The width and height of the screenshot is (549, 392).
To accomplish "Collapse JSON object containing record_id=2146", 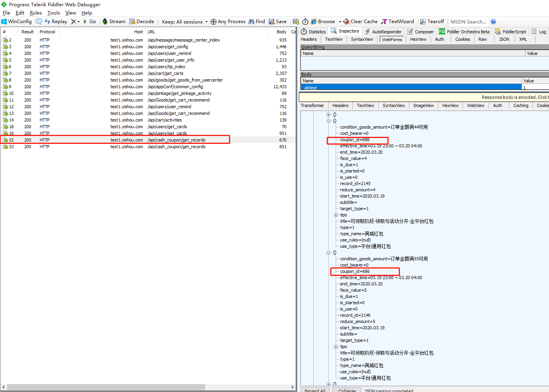I will click(x=329, y=252).
